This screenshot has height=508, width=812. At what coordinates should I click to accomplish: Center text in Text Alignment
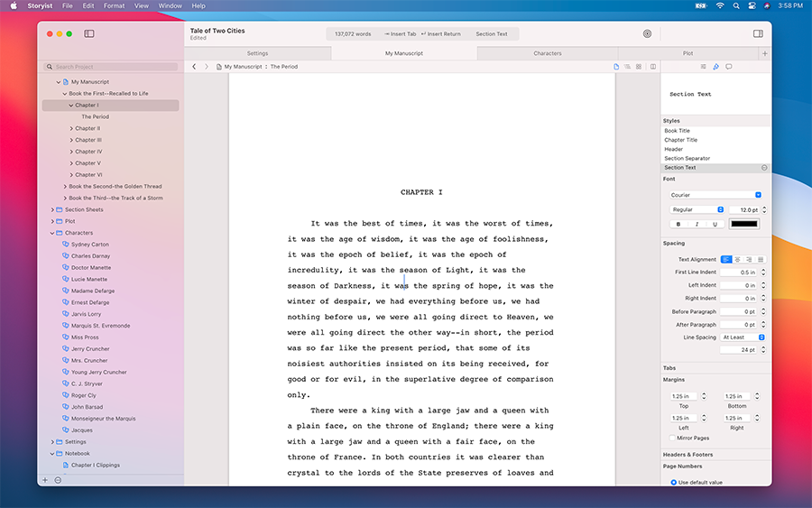(737, 260)
